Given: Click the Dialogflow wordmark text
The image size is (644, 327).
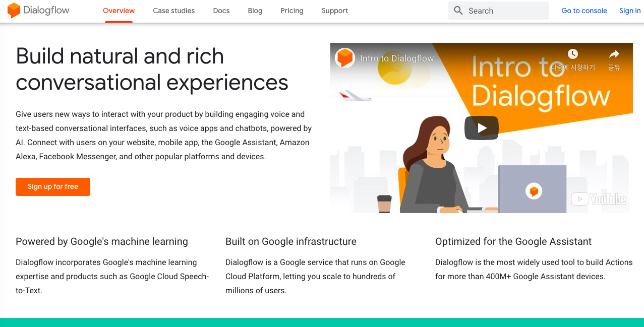Looking at the screenshot, I should (46, 10).
